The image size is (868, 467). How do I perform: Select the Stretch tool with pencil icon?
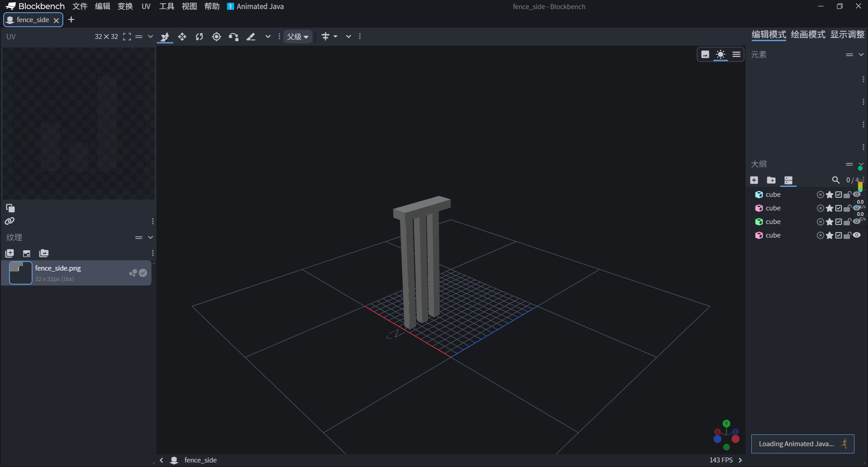click(251, 37)
